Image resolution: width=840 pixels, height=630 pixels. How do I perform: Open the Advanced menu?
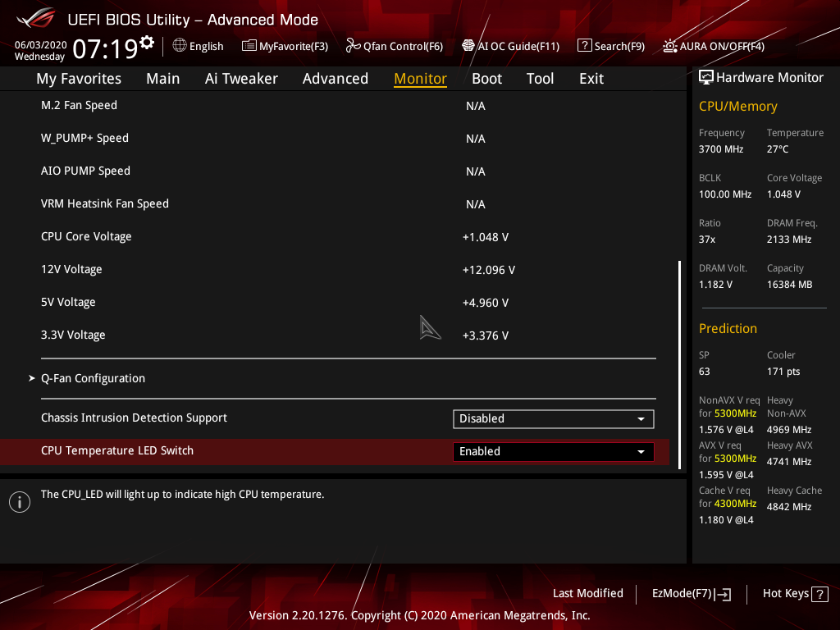click(336, 78)
